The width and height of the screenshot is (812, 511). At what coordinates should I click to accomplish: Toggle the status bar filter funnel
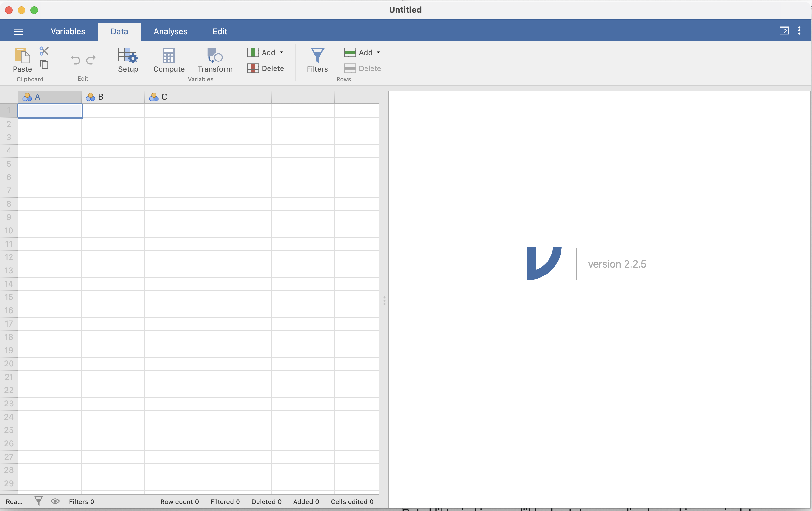[x=38, y=501]
